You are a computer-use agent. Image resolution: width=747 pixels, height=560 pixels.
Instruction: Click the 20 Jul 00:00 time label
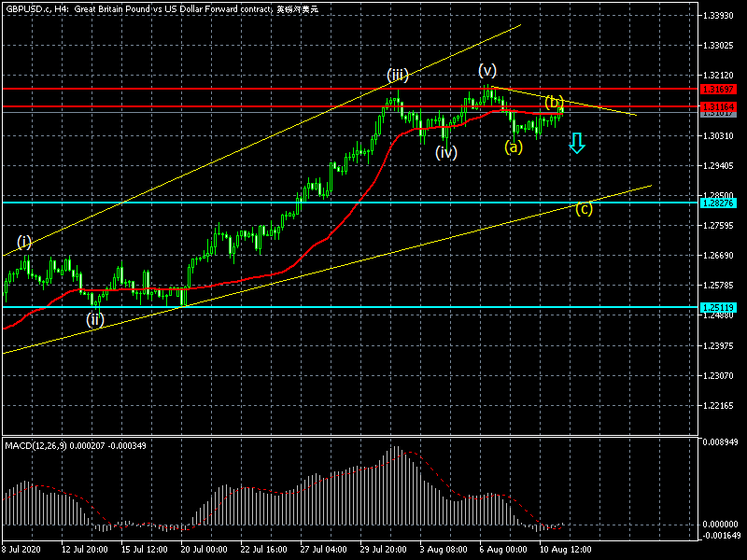click(x=204, y=550)
